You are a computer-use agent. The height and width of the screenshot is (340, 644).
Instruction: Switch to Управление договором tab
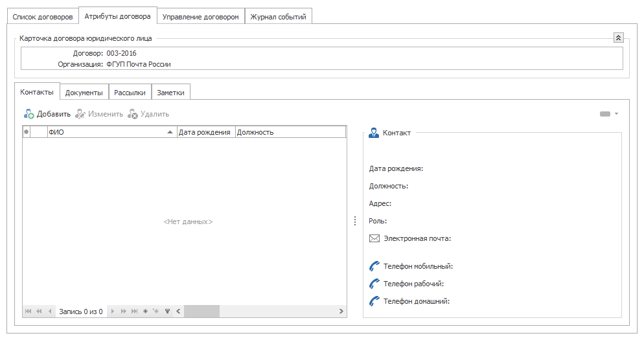point(200,17)
